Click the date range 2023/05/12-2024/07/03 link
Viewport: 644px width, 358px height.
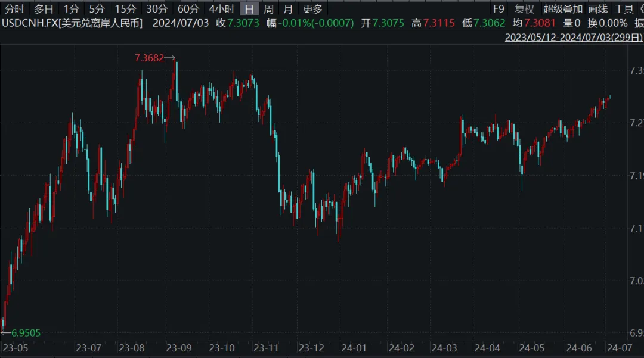(x=574, y=38)
